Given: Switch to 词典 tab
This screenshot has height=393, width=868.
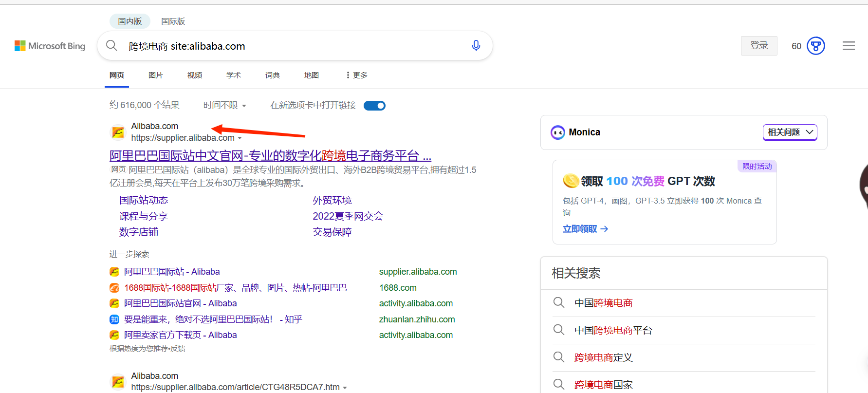Looking at the screenshot, I should [x=273, y=75].
